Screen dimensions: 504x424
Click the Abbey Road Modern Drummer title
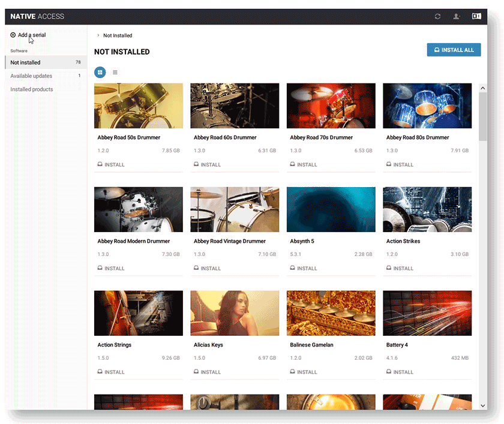click(x=133, y=241)
